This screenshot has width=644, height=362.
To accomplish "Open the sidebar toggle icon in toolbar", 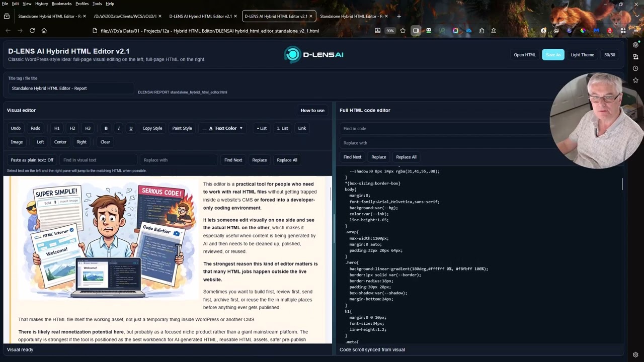I will pos(416,31).
